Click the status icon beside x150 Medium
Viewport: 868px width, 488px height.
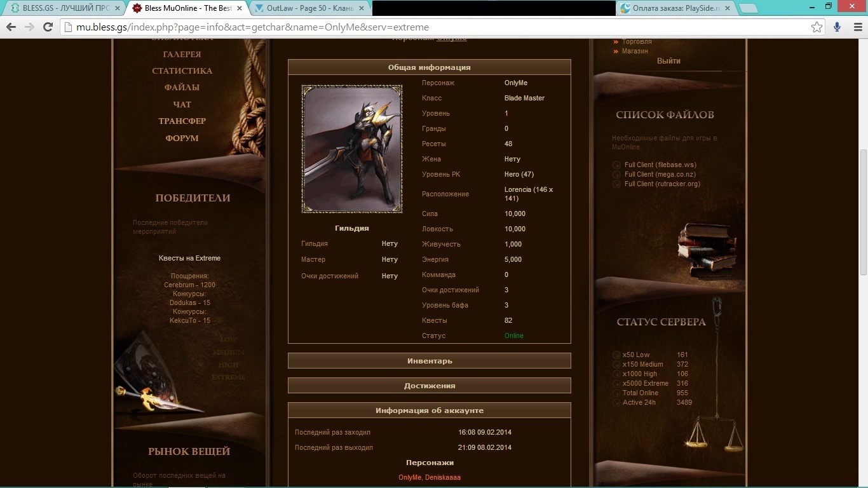[616, 365]
